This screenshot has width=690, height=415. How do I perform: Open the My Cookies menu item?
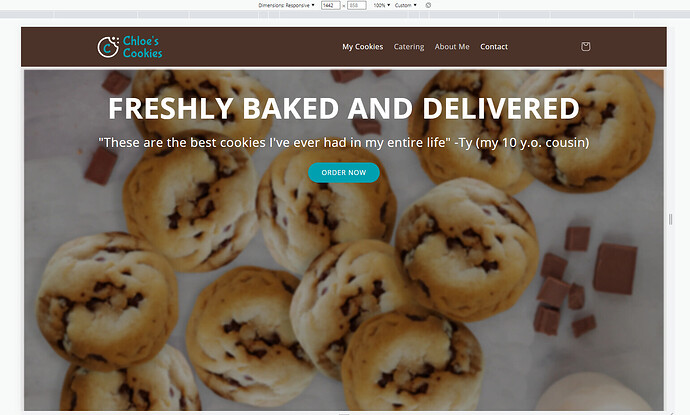pos(363,47)
